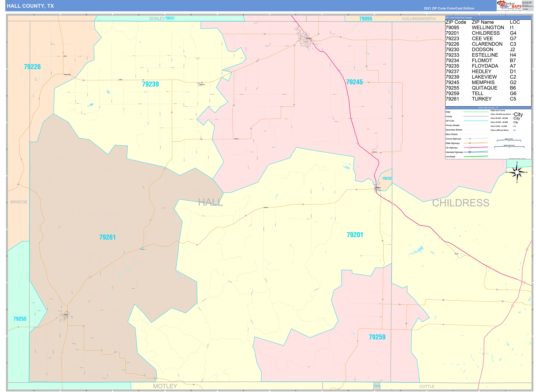Click the 79261 ZIP code label
Screen dimensions: 536x392
[x=107, y=237]
